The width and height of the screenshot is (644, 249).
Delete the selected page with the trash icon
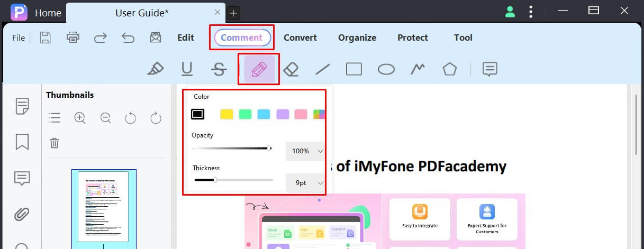pyautogui.click(x=55, y=143)
